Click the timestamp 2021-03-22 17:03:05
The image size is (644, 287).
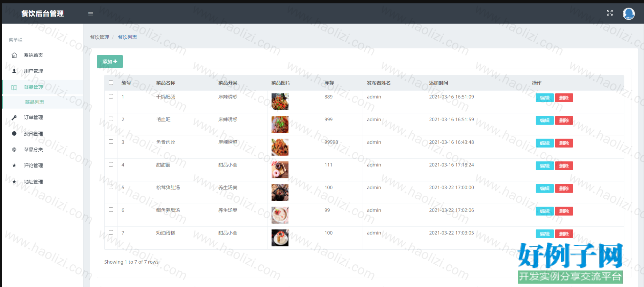point(451,233)
